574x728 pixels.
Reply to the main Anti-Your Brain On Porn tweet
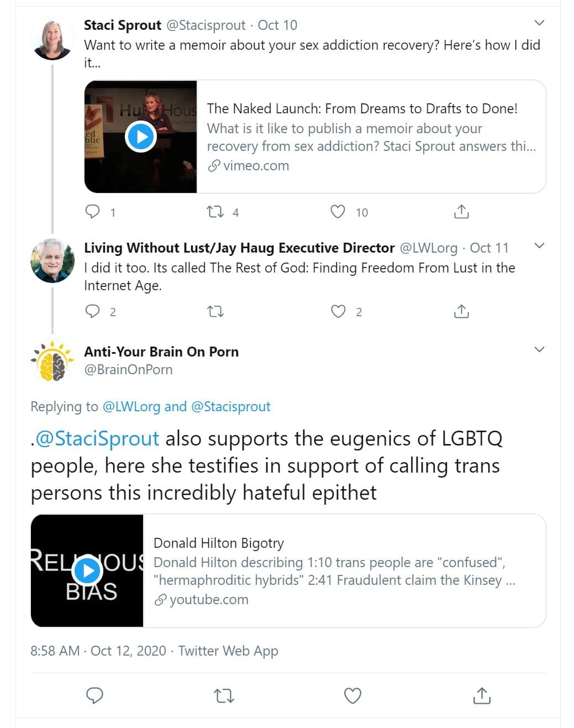pos(95,695)
